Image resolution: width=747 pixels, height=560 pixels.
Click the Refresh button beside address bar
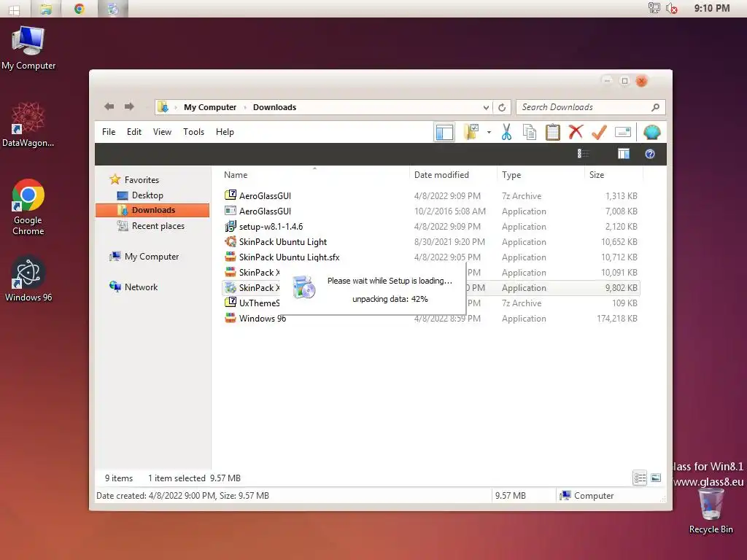[502, 108]
